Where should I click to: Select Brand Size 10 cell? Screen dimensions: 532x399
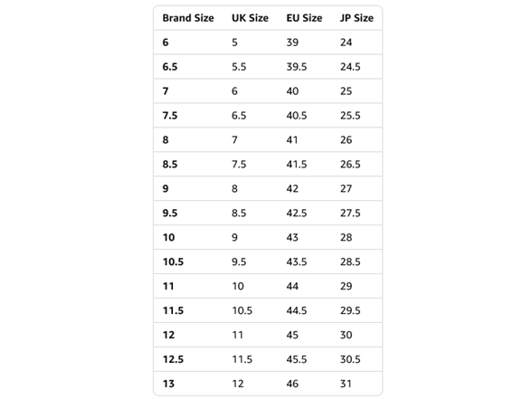168,237
